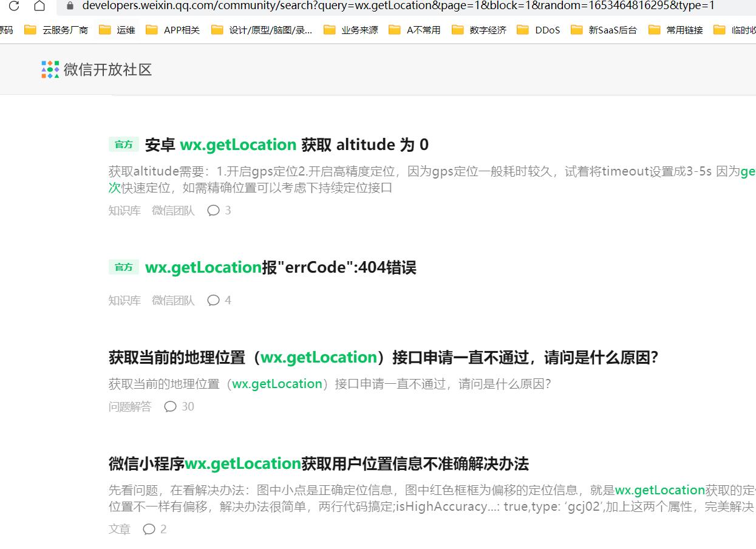Expand the 新SaaS后台 bookmark folder
Image resolution: width=756 pixels, height=549 pixels.
(604, 30)
